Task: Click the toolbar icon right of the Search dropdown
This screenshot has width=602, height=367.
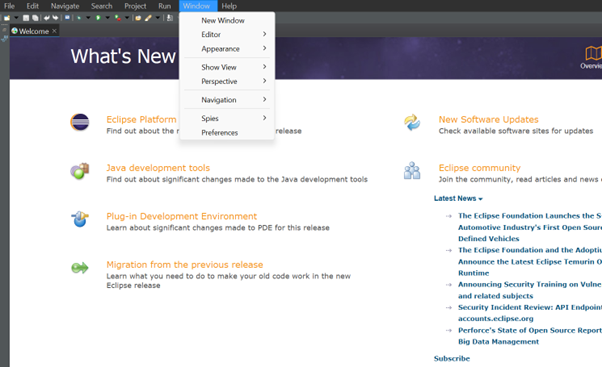Action: 169,18
